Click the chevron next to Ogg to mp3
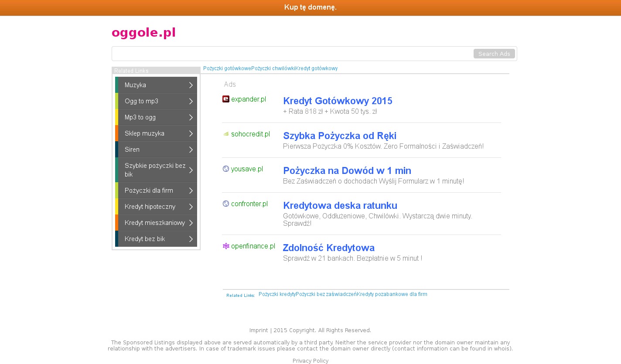The image size is (621, 364). pos(191,101)
